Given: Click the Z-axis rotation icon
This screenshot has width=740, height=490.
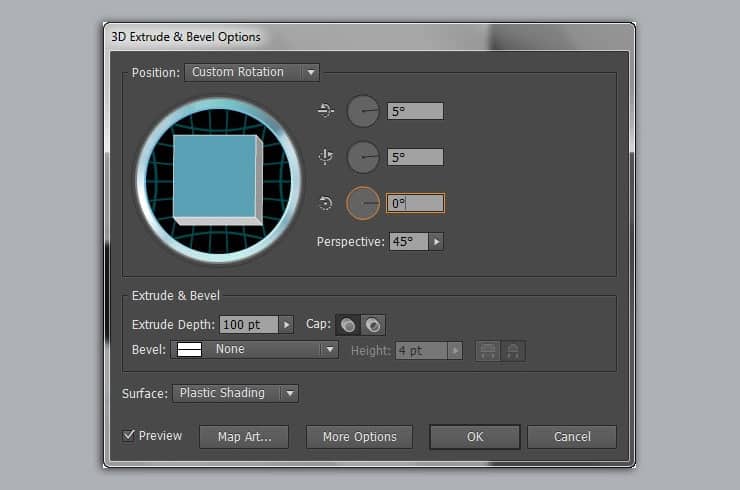Looking at the screenshot, I should [x=326, y=203].
